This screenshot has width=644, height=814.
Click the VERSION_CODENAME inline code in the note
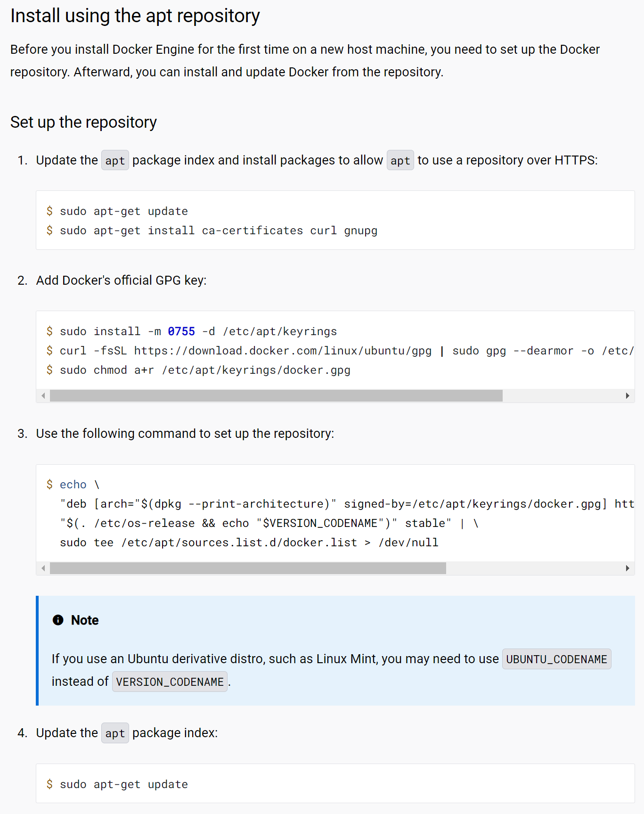[170, 682]
